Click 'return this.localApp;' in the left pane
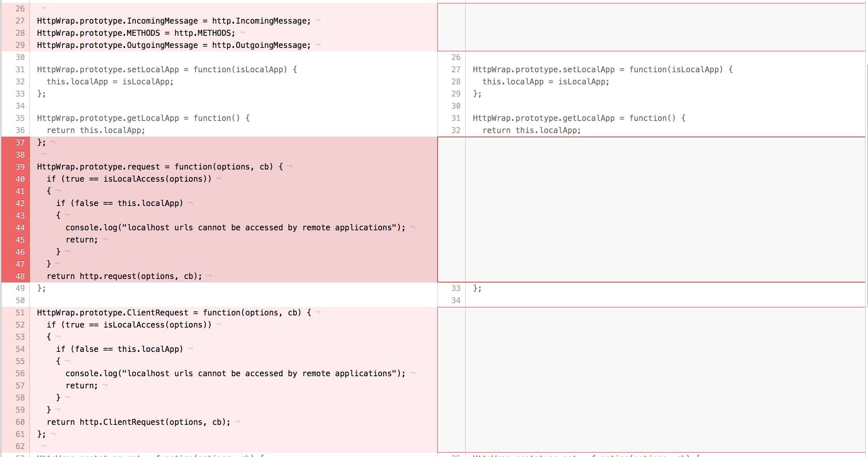The width and height of the screenshot is (868, 457). point(96,130)
